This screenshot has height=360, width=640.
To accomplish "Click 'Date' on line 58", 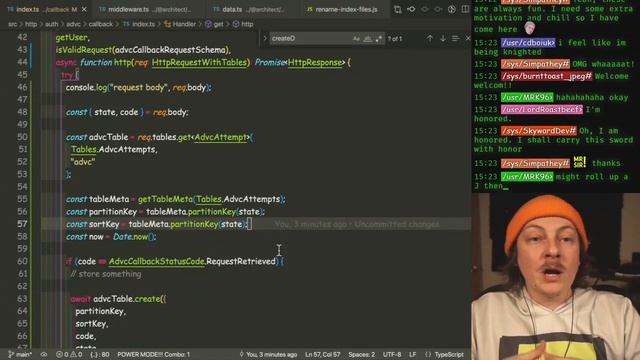I will pyautogui.click(x=122, y=237).
